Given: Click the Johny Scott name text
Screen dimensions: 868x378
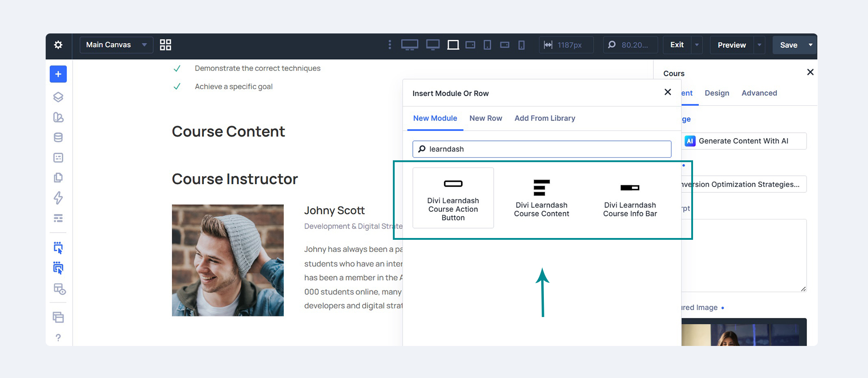Looking at the screenshot, I should pos(334,210).
